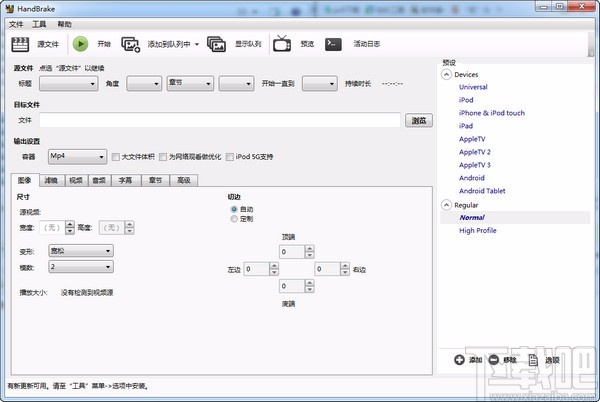
Task: Select the AppleTV preset
Action: point(472,139)
